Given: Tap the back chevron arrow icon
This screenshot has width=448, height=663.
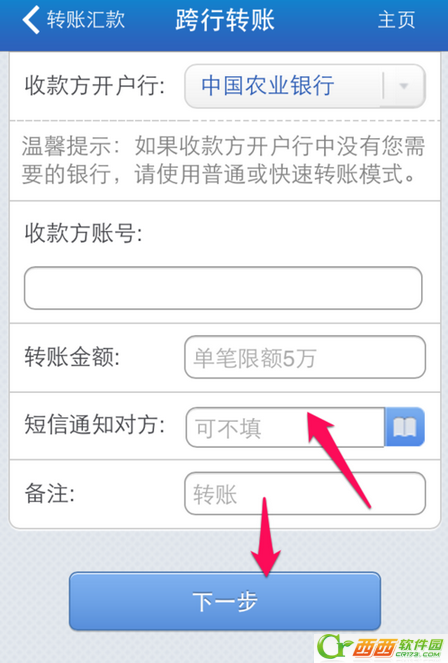Looking at the screenshot, I should click(31, 19).
